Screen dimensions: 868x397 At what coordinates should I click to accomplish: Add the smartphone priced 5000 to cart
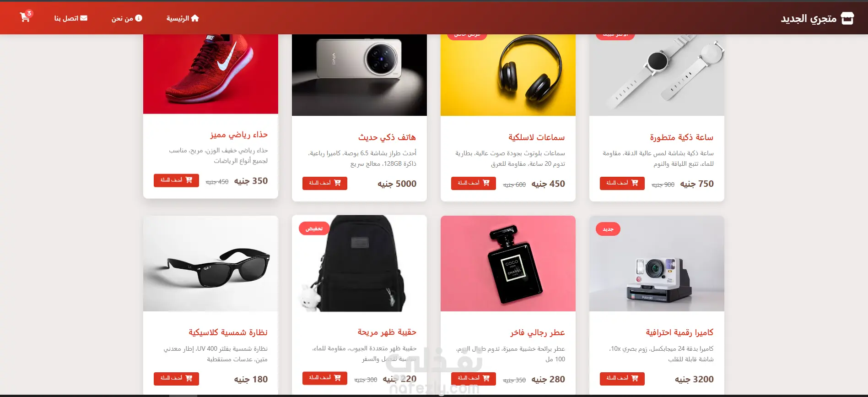coord(325,183)
